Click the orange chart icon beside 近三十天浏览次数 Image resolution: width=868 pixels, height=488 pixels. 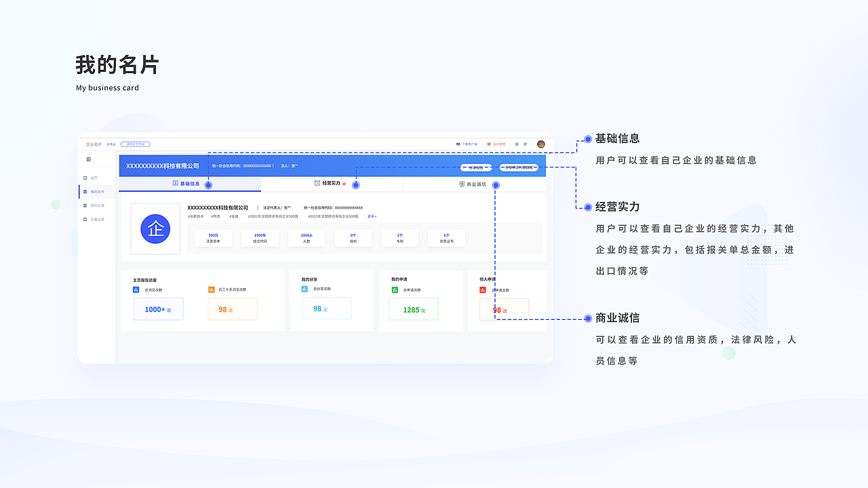(x=212, y=288)
